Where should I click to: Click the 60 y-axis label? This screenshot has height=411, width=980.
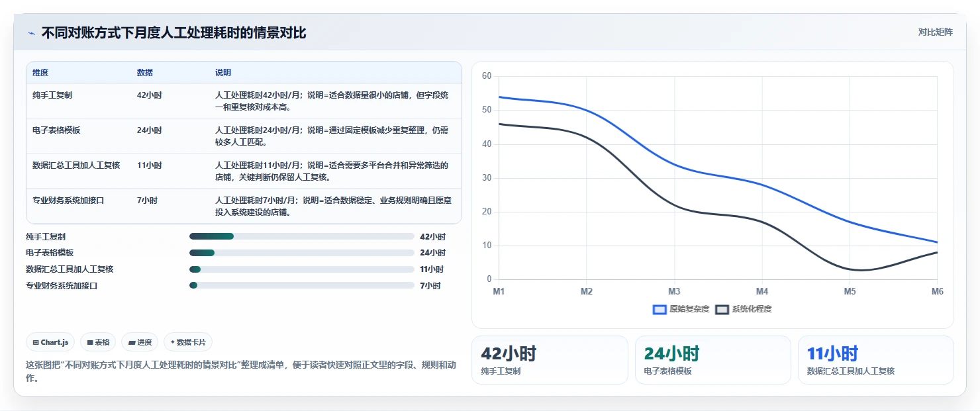(x=487, y=76)
